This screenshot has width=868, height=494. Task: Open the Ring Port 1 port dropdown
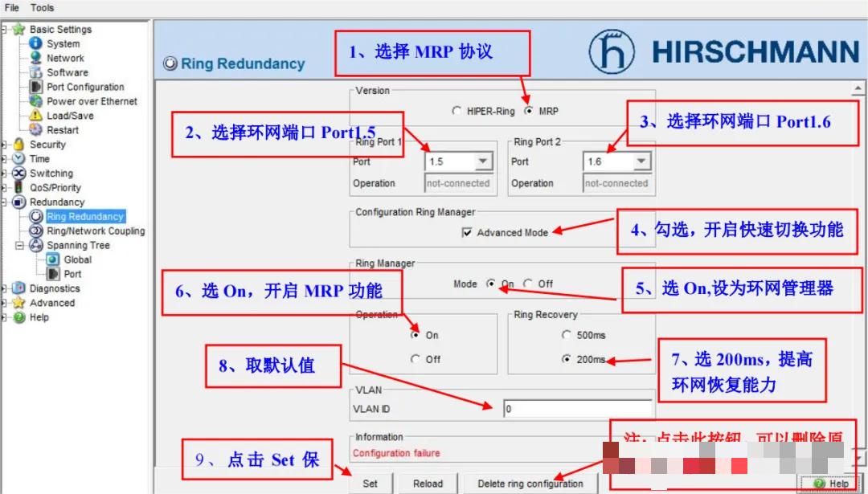tap(483, 161)
